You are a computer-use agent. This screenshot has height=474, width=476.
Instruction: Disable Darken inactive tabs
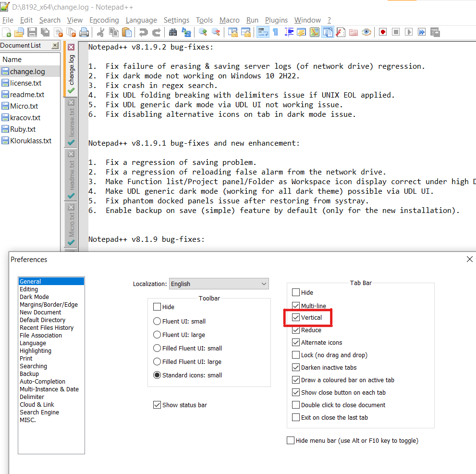(296, 367)
